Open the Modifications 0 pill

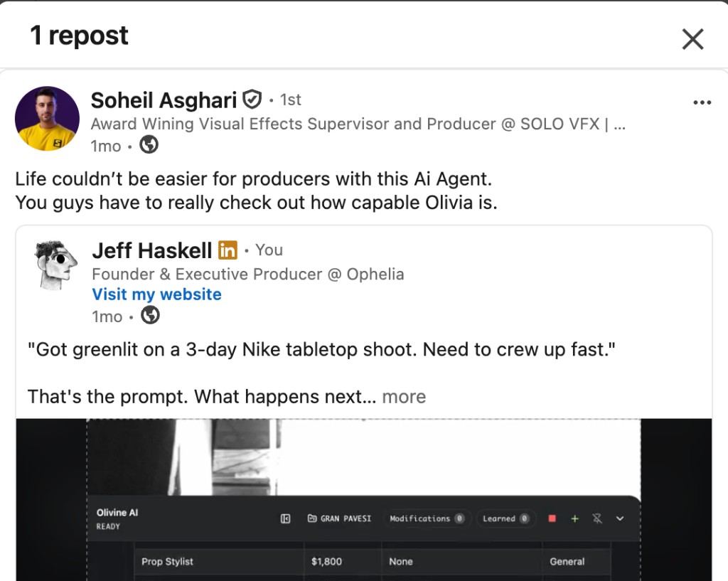427,518
